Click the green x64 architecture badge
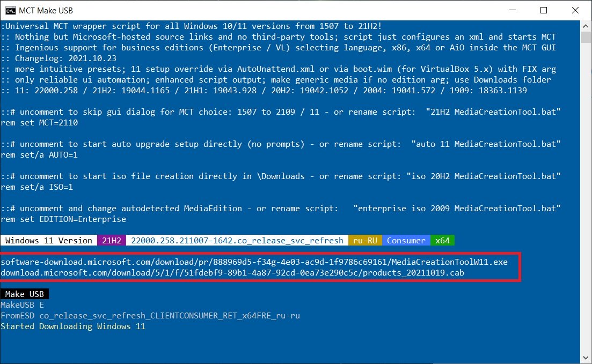592x364 pixels. tap(442, 241)
